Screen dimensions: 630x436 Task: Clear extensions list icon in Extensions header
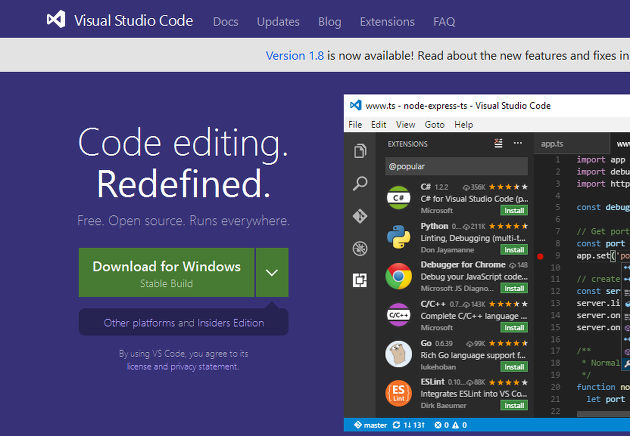click(498, 143)
